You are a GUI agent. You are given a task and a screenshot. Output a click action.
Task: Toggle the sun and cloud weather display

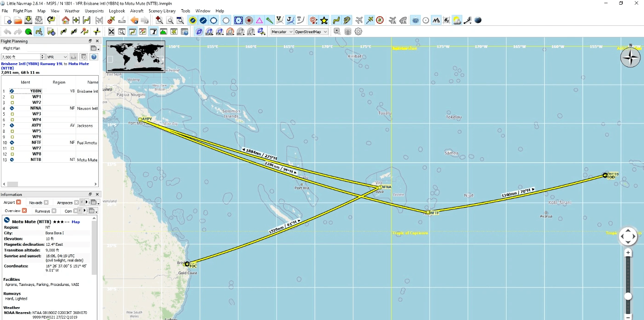(x=457, y=20)
